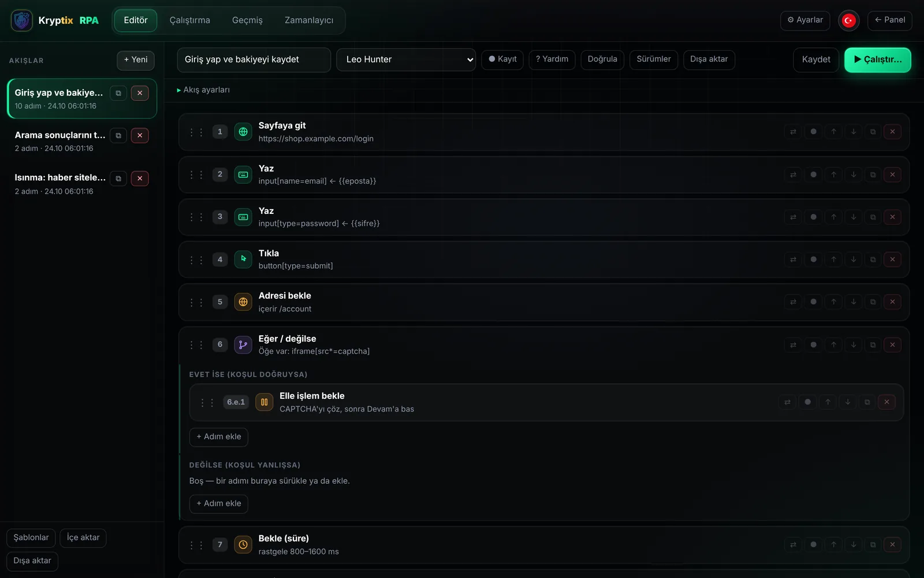Run the flow with Çalıştır button
Image resolution: width=924 pixels, height=578 pixels.
tap(878, 60)
